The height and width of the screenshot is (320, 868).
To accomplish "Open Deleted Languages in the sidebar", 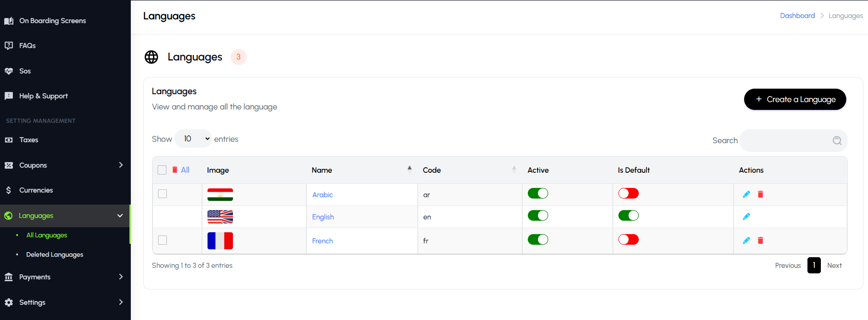I will tap(55, 255).
